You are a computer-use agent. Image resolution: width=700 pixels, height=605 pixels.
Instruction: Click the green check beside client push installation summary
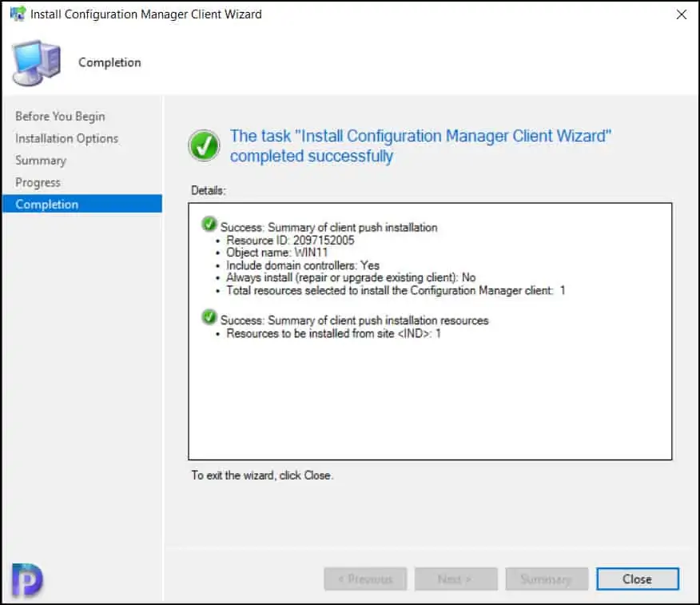209,225
